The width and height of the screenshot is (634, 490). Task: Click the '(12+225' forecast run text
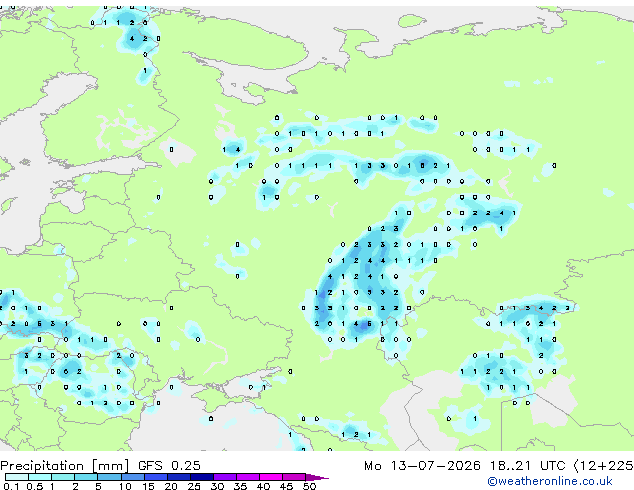click(x=604, y=466)
